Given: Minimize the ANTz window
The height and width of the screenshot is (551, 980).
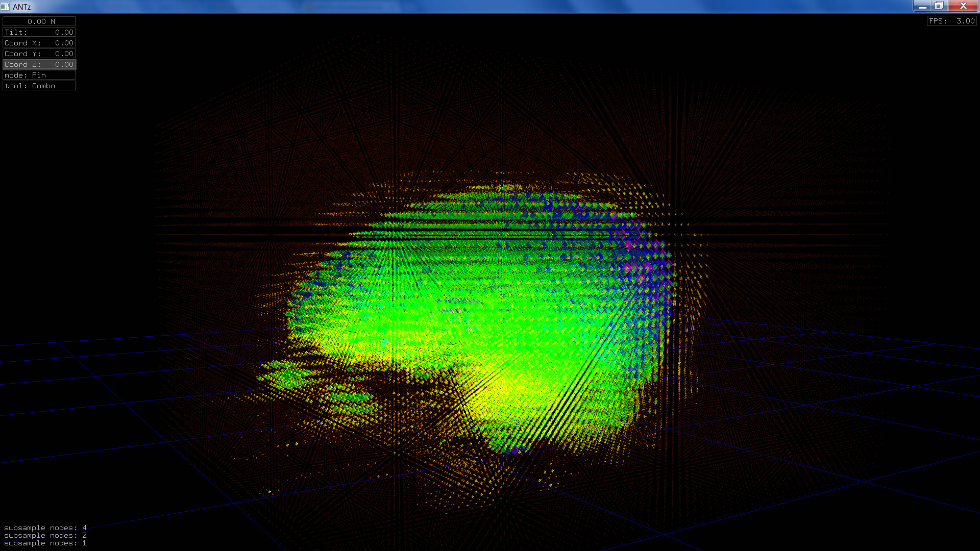Looking at the screenshot, I should coord(922,6).
